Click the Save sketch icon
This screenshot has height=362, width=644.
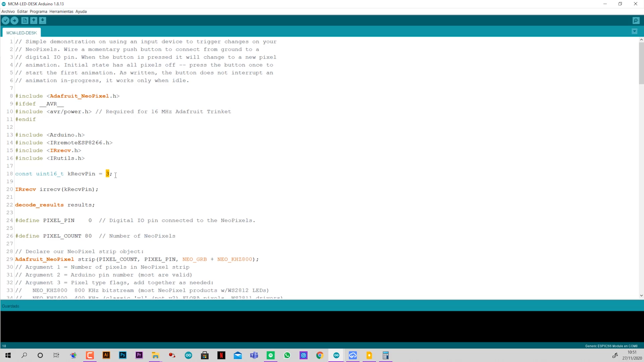click(x=43, y=20)
